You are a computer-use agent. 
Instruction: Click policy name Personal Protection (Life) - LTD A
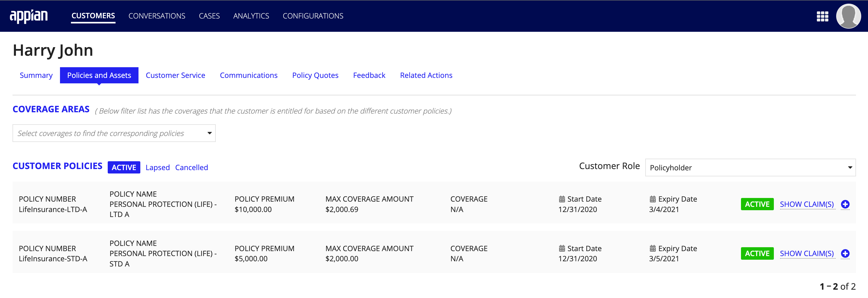pyautogui.click(x=163, y=209)
